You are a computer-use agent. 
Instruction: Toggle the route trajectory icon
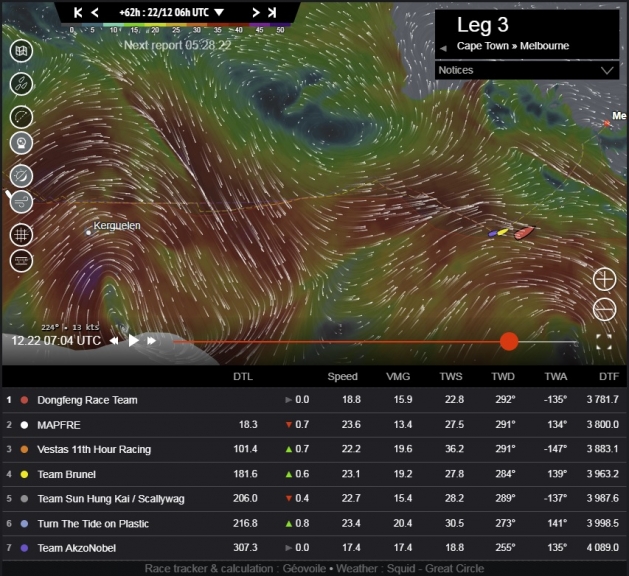point(21,117)
